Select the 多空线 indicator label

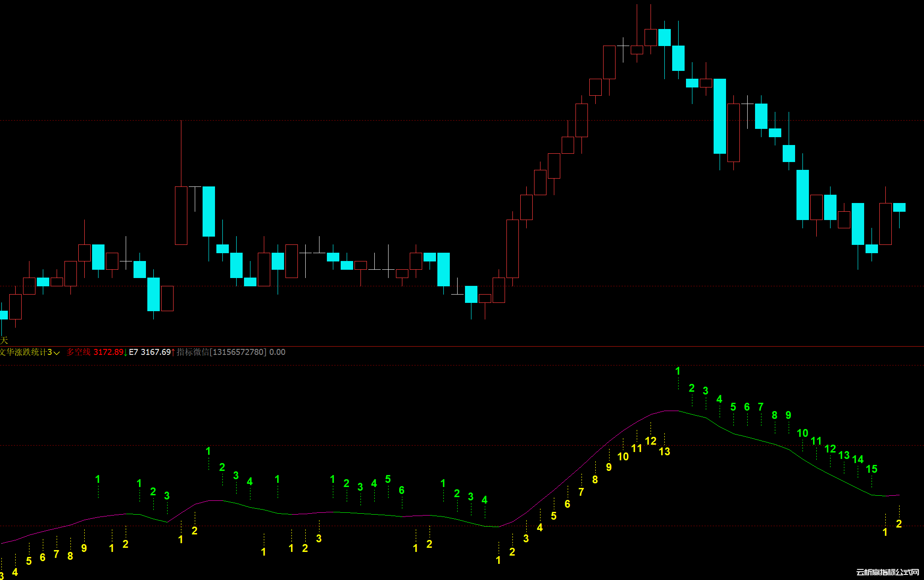pyautogui.click(x=78, y=352)
